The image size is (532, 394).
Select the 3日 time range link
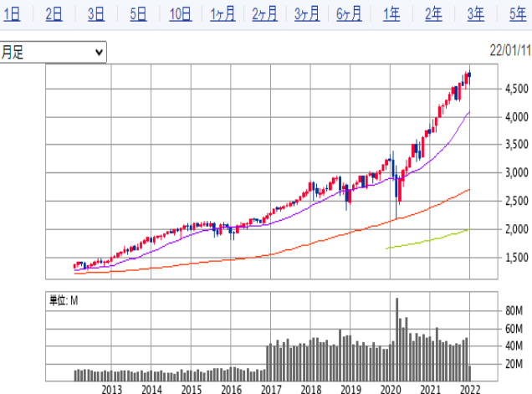coord(96,14)
